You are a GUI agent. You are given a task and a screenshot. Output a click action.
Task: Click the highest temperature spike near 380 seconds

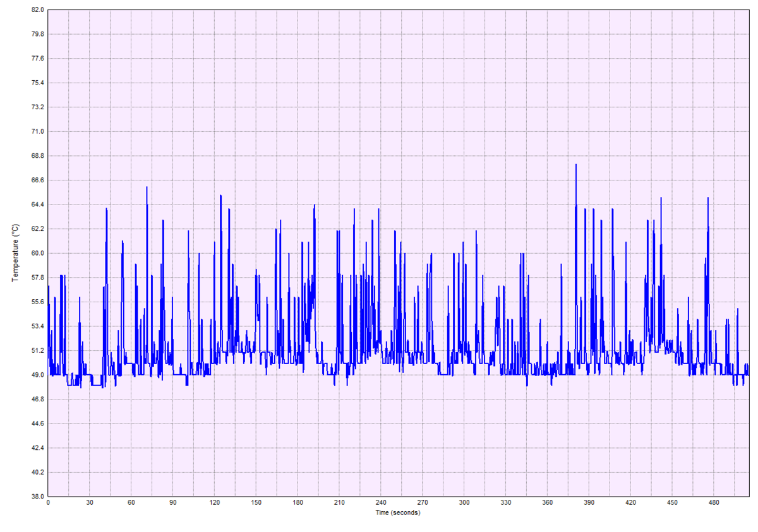click(x=576, y=165)
